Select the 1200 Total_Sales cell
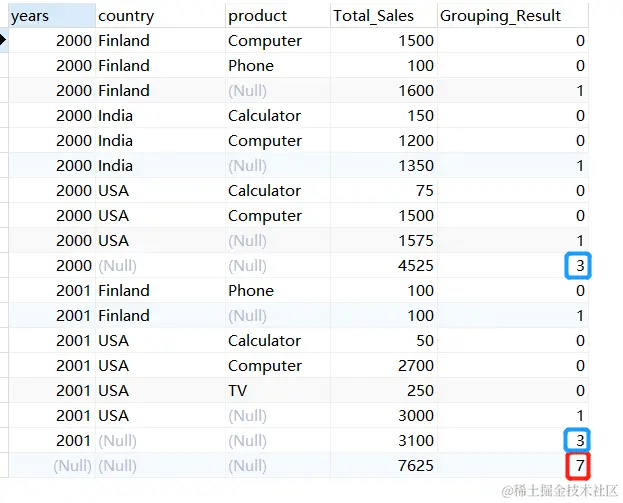The height and width of the screenshot is (503, 623). coord(384,141)
